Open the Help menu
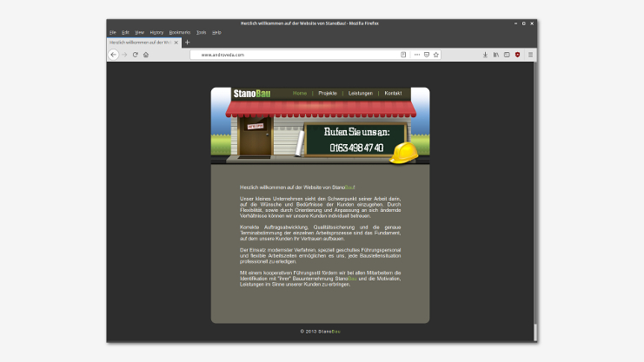Viewport: 644px width, 362px height. pyautogui.click(x=217, y=32)
